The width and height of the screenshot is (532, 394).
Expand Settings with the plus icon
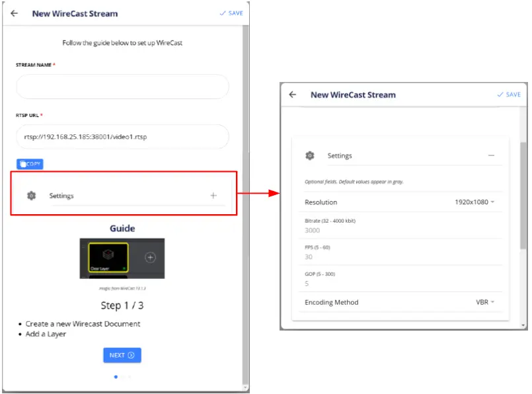(x=213, y=196)
